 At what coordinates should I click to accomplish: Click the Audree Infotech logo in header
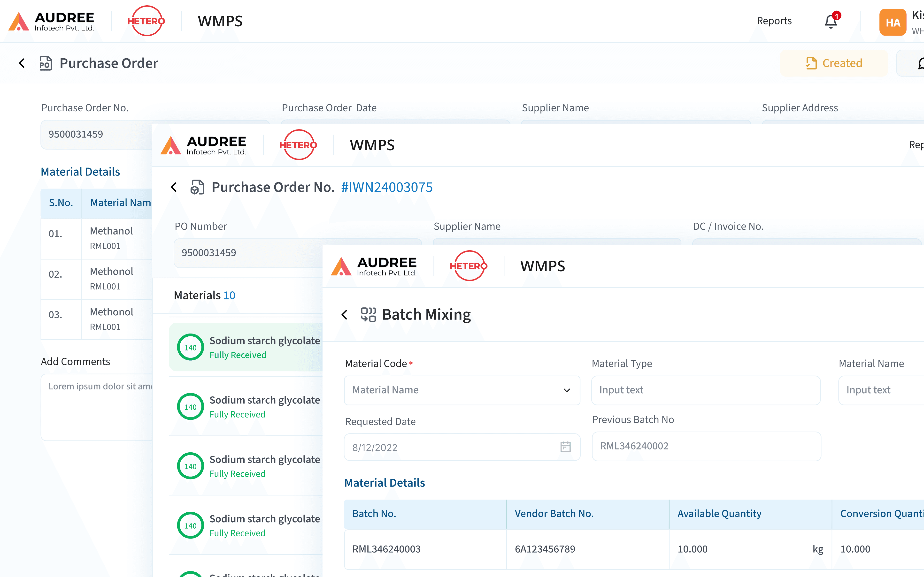[x=52, y=21]
